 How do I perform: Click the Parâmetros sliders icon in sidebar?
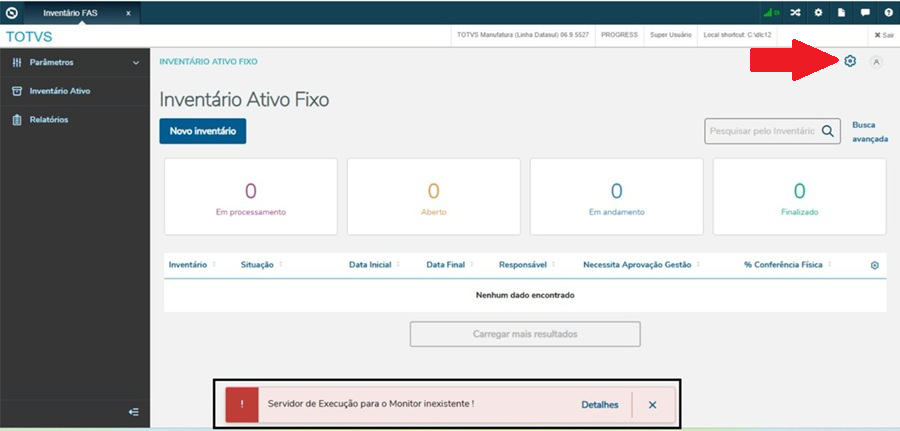(17, 62)
